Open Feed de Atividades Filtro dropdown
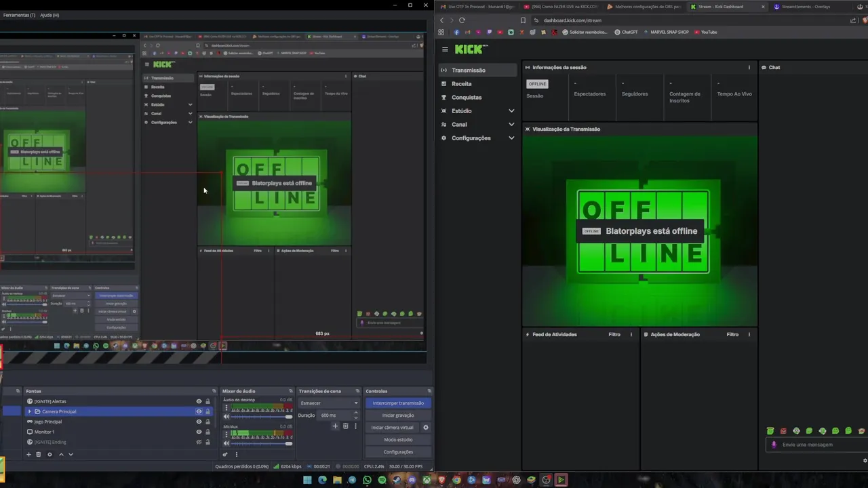Viewport: 868px width, 488px height. 614,334
